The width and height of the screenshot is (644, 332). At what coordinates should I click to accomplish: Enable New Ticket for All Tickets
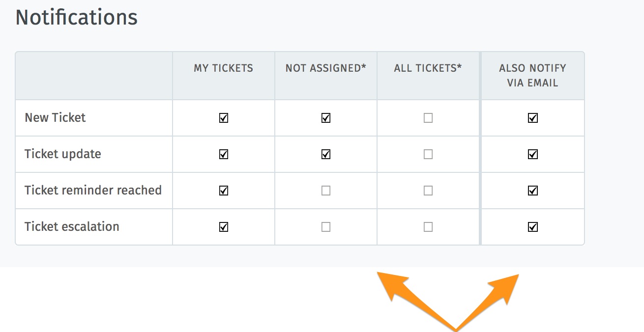(x=428, y=118)
